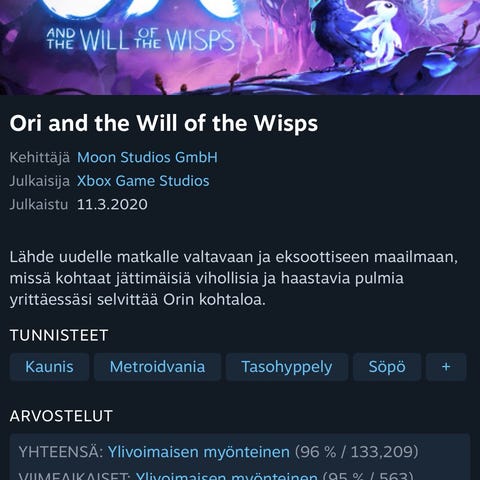
Task: Tap the Kehittäjä label
Action: pyautogui.click(x=40, y=157)
